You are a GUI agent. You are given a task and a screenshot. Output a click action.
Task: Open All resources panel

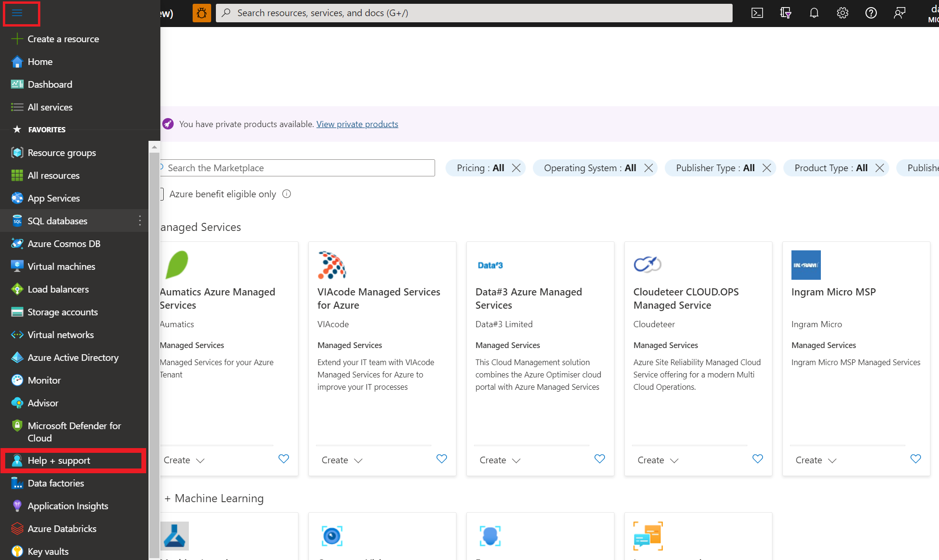pos(53,174)
